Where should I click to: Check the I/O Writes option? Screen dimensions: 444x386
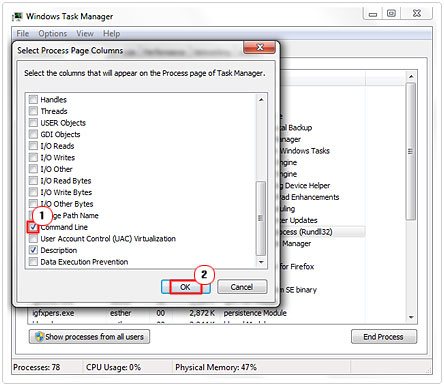[x=33, y=157]
